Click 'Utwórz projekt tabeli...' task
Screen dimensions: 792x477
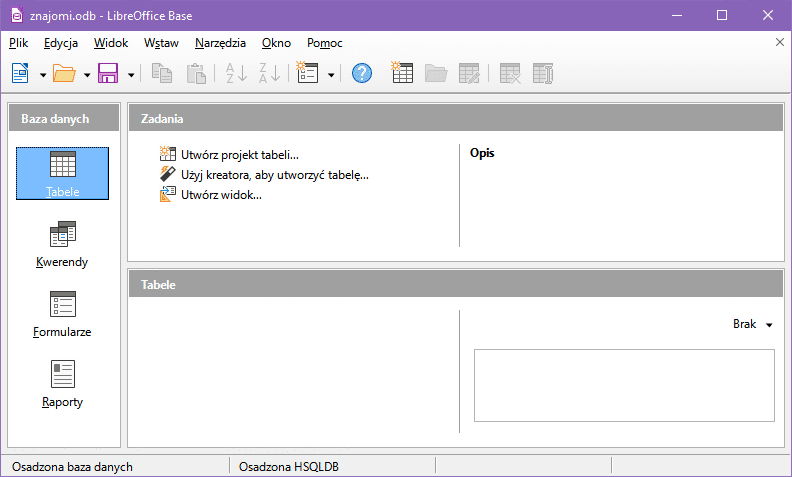click(239, 154)
